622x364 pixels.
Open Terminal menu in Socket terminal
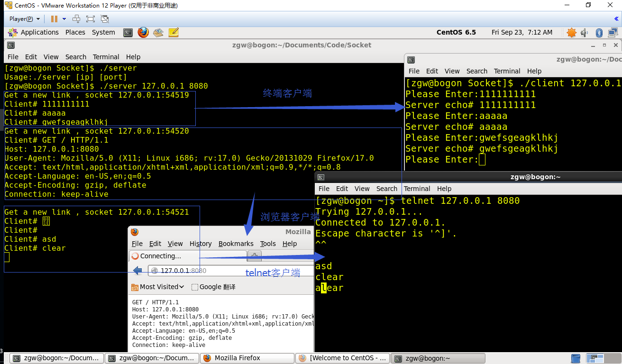(x=106, y=57)
